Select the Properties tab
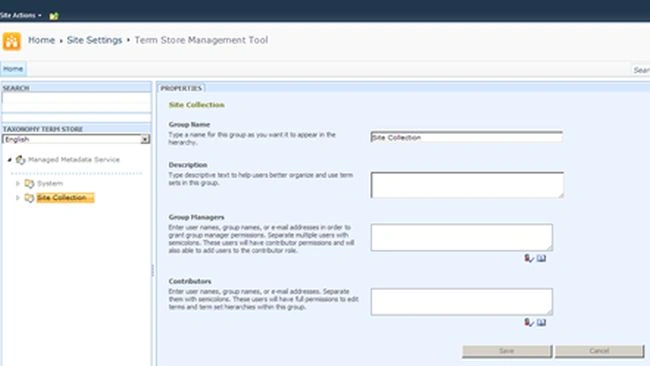This screenshot has width=650, height=366. [181, 88]
